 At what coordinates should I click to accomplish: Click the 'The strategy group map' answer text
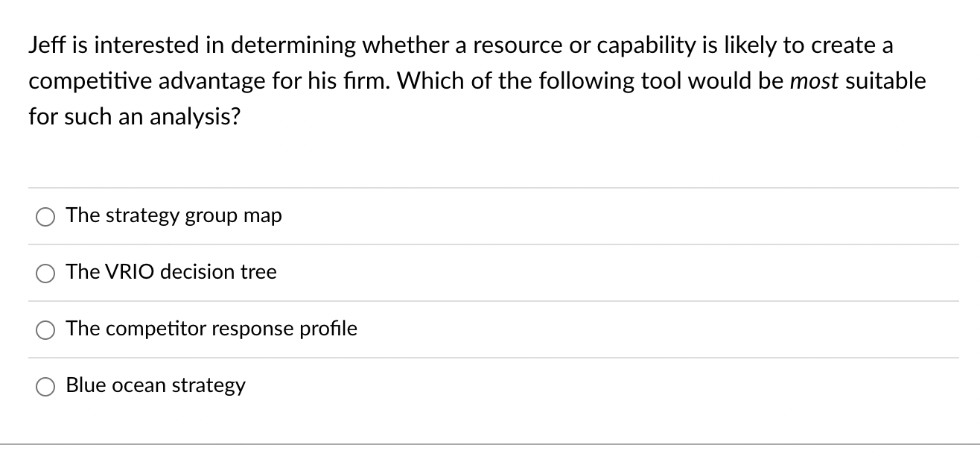(174, 216)
